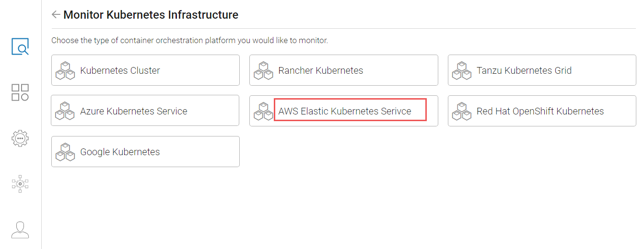Click the cubes icon for Rancher Kubernetes

[263, 70]
